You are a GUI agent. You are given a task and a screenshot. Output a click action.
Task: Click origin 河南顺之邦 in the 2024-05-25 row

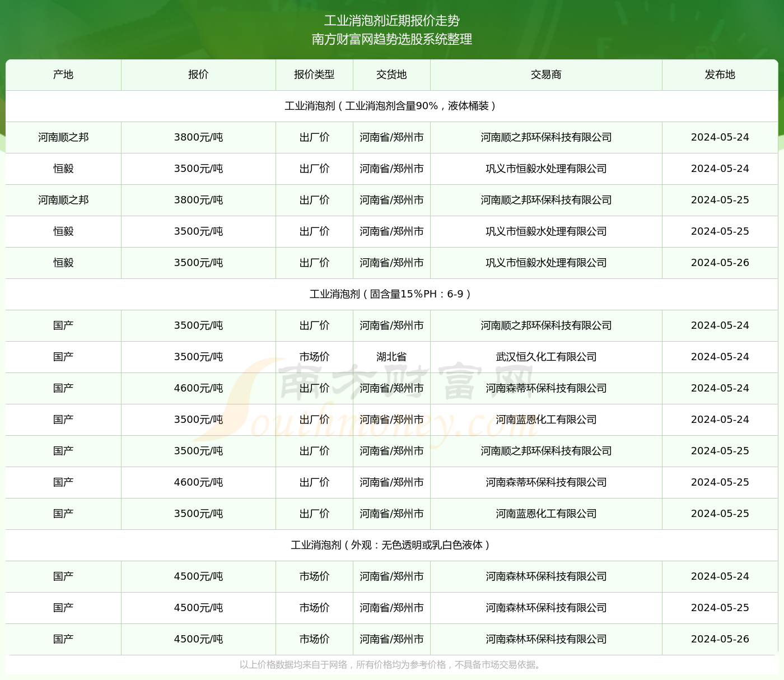tap(63, 200)
